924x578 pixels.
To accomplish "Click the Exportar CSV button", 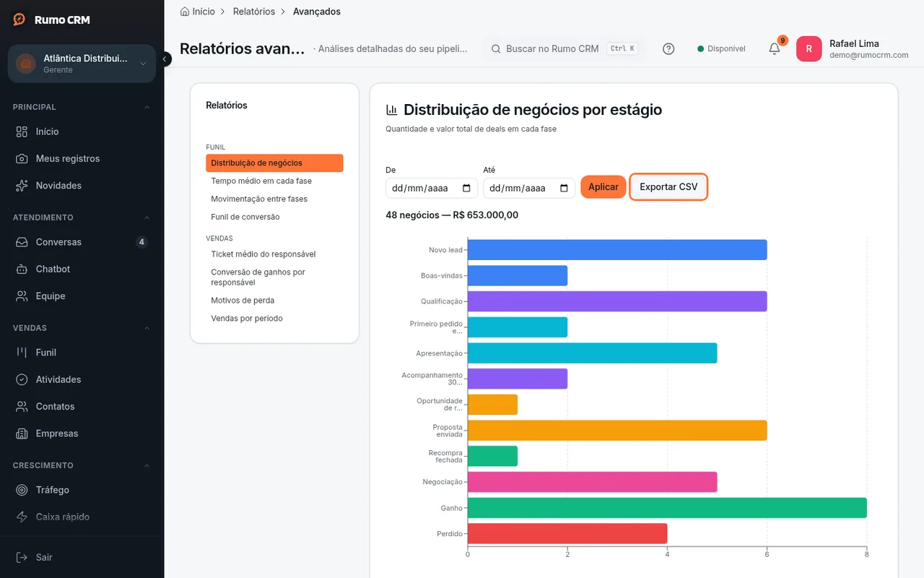I will tap(668, 187).
